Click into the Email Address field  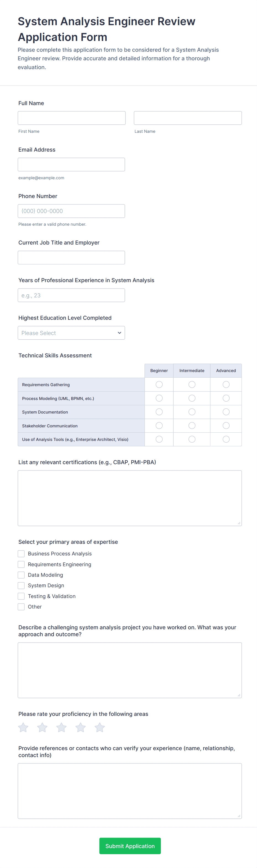(x=71, y=164)
